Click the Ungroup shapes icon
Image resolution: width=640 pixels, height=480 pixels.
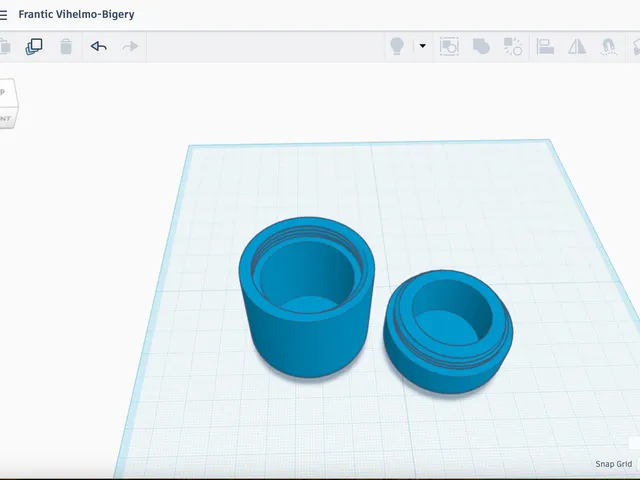[x=513, y=46]
